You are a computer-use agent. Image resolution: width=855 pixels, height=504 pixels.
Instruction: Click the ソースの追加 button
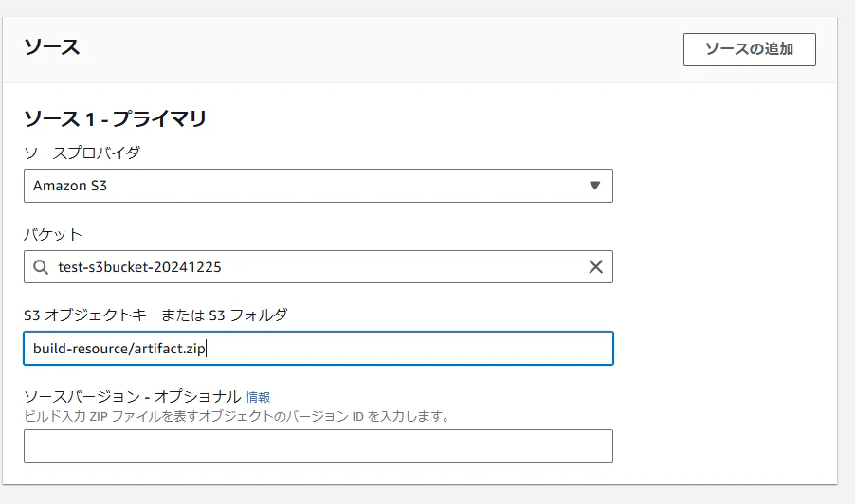[x=749, y=49]
